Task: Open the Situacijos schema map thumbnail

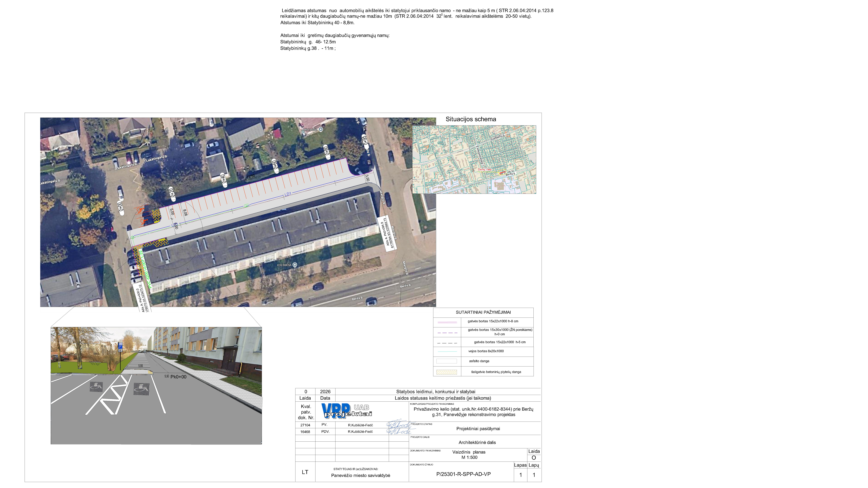Action: [x=474, y=160]
